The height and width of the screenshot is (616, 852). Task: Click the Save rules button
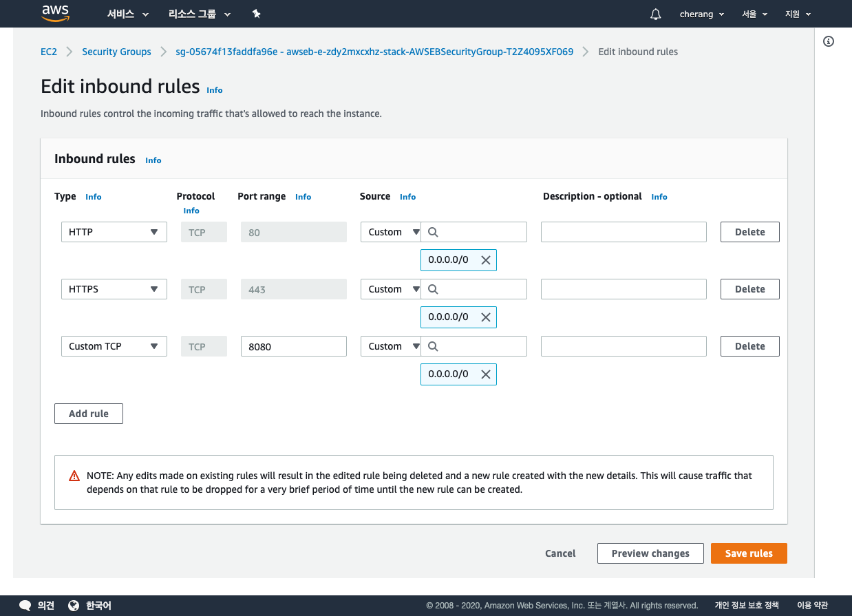tap(748, 553)
